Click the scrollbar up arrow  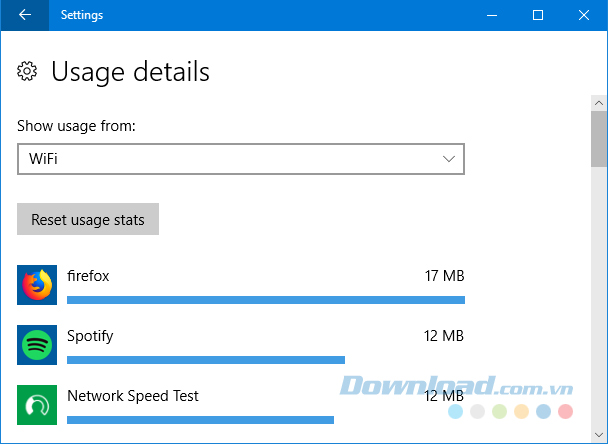[598, 103]
